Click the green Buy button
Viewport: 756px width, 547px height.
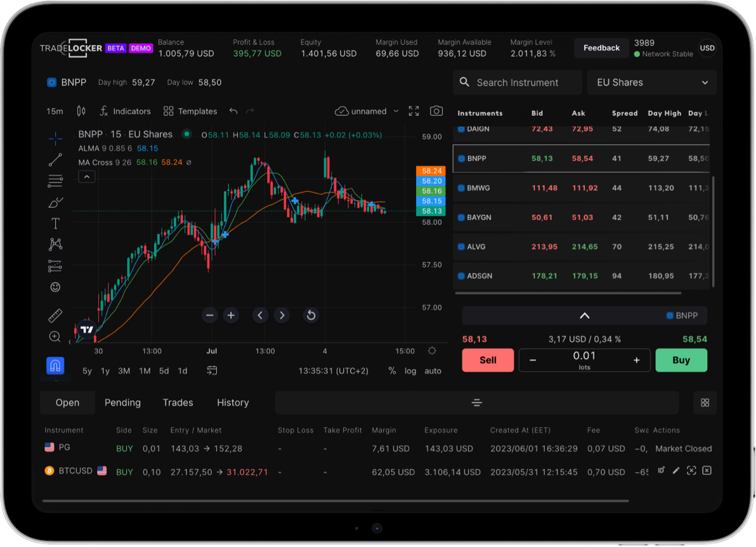coord(681,361)
